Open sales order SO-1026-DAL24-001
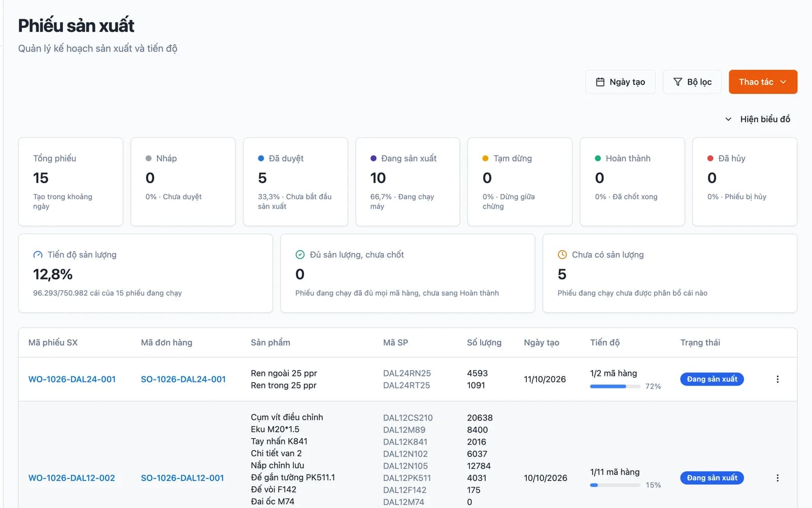Image resolution: width=812 pixels, height=508 pixels. [183, 379]
